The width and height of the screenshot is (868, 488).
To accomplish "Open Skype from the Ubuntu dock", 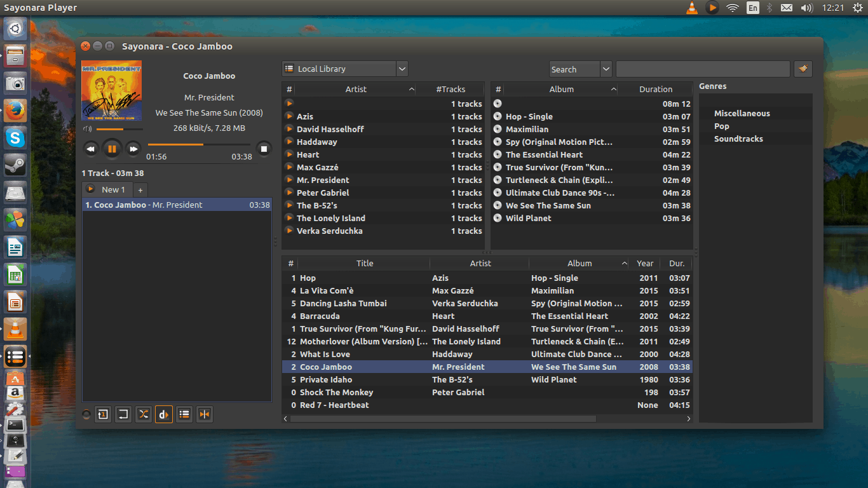I will [15, 137].
